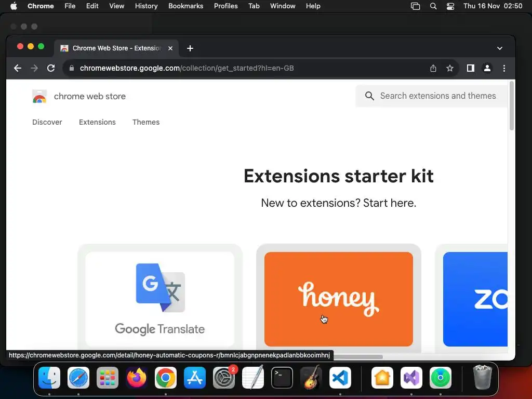Screen dimensions: 532x399
Task: Click the address bar URL
Action: (187, 68)
